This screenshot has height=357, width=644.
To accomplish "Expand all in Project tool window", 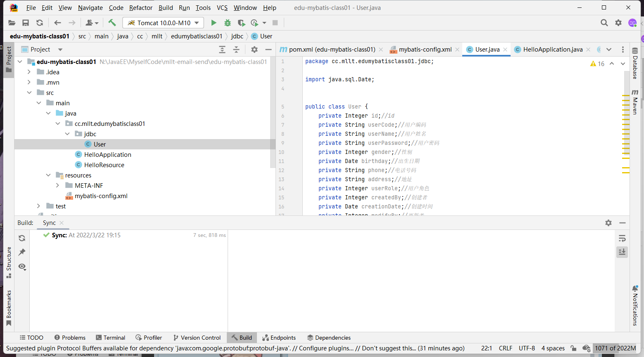I will coord(222,50).
